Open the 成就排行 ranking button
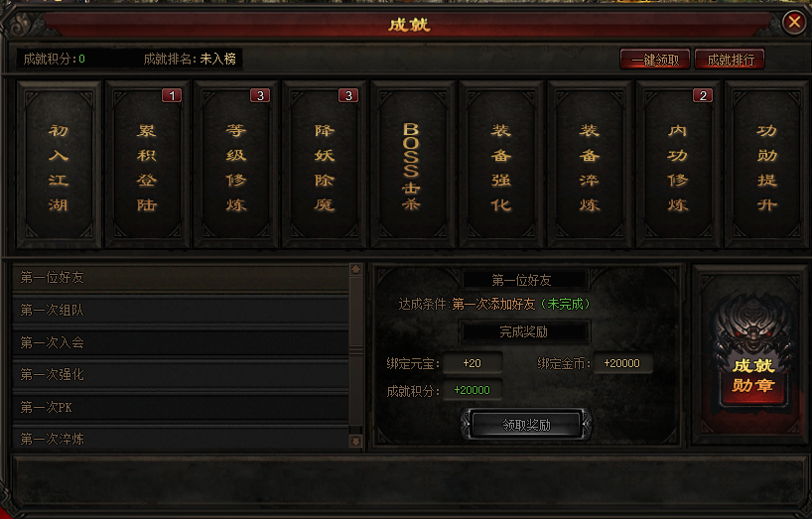 (x=731, y=60)
